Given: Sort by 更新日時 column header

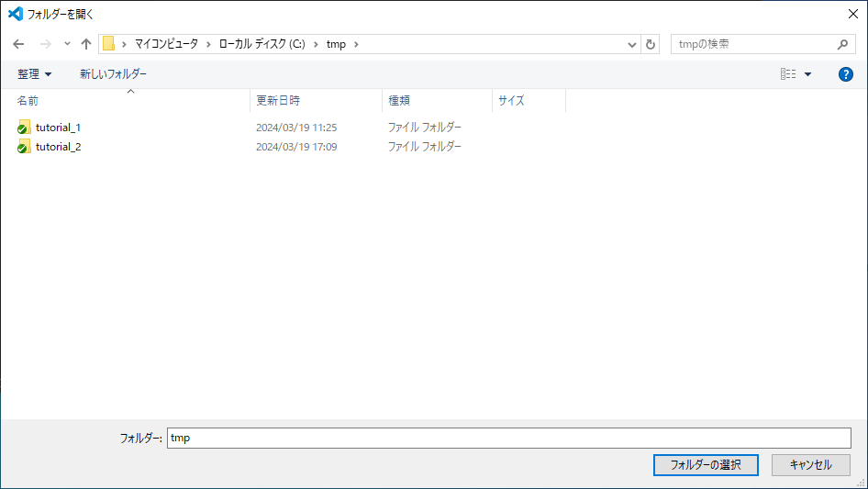Looking at the screenshot, I should click(x=278, y=101).
